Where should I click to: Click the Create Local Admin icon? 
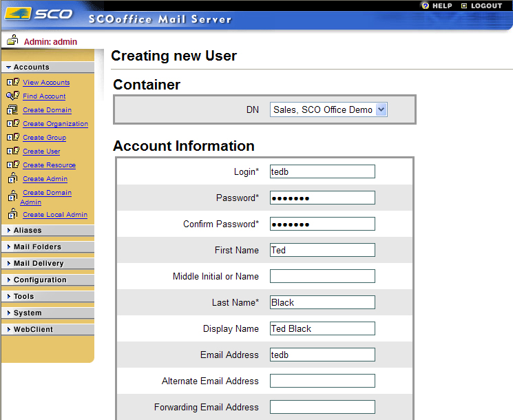pos(12,214)
